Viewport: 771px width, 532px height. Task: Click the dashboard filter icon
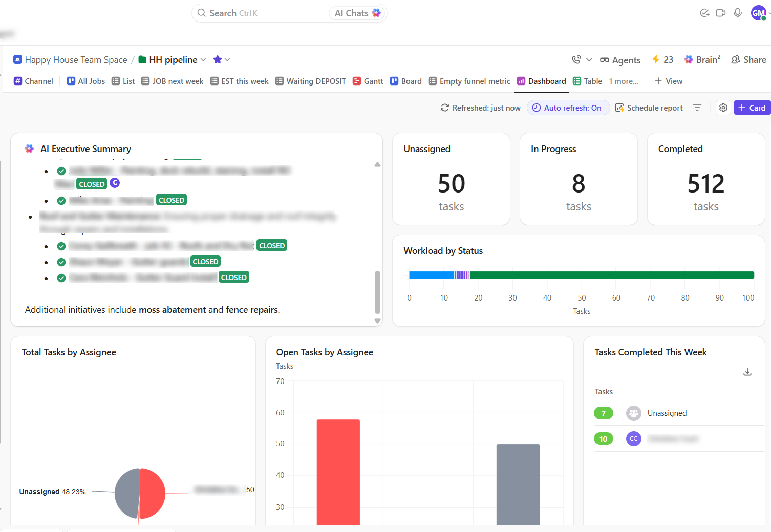(x=697, y=108)
